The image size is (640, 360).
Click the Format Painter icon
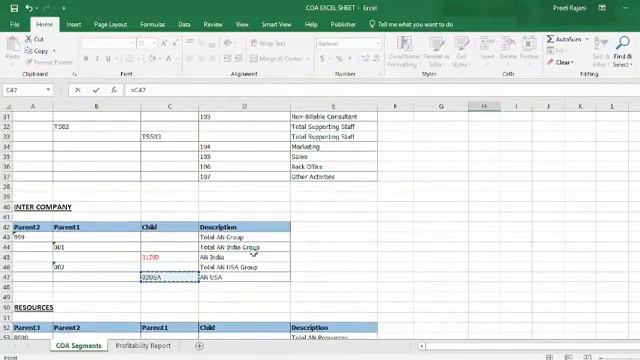29,62
